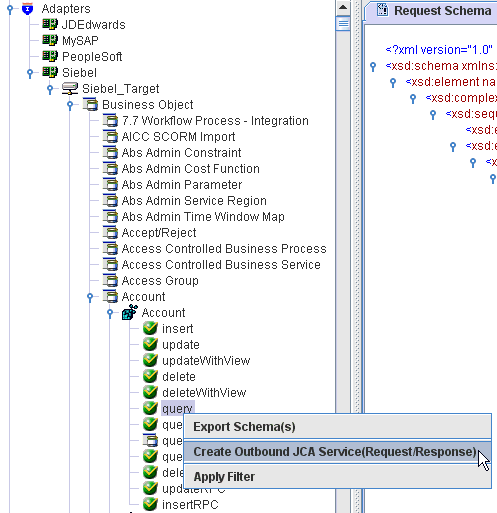Click the green check icon beside query
The image size is (497, 513).
(150, 408)
